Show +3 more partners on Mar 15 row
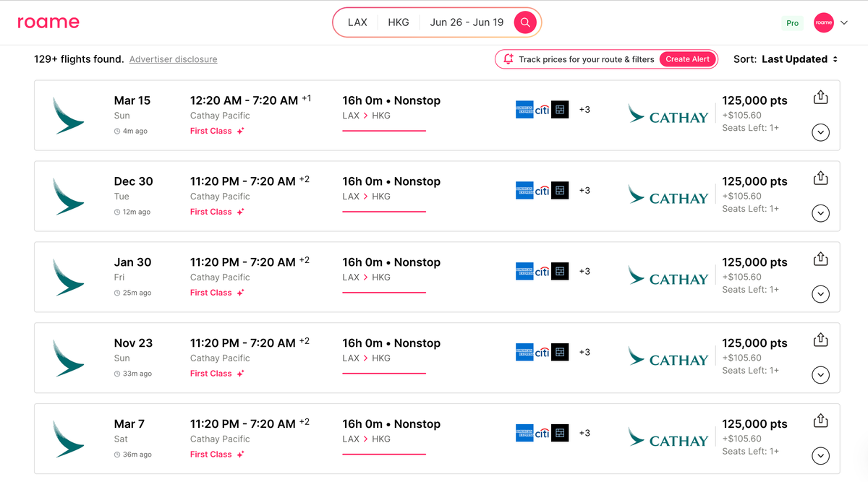 584,110
